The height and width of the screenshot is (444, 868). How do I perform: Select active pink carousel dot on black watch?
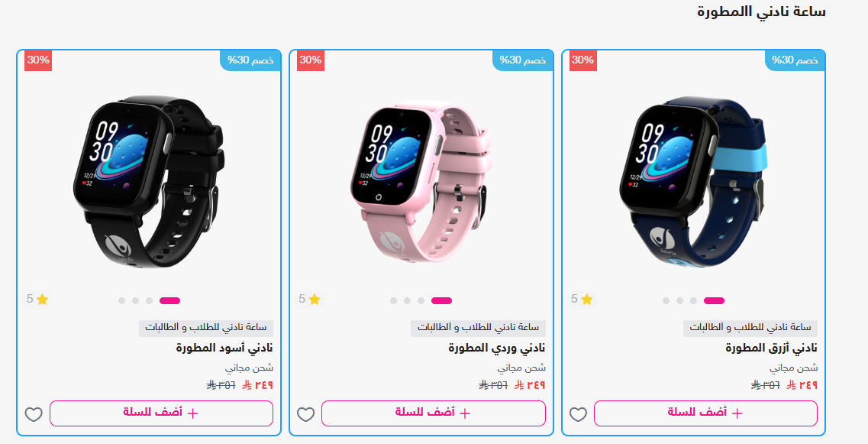[x=170, y=301]
